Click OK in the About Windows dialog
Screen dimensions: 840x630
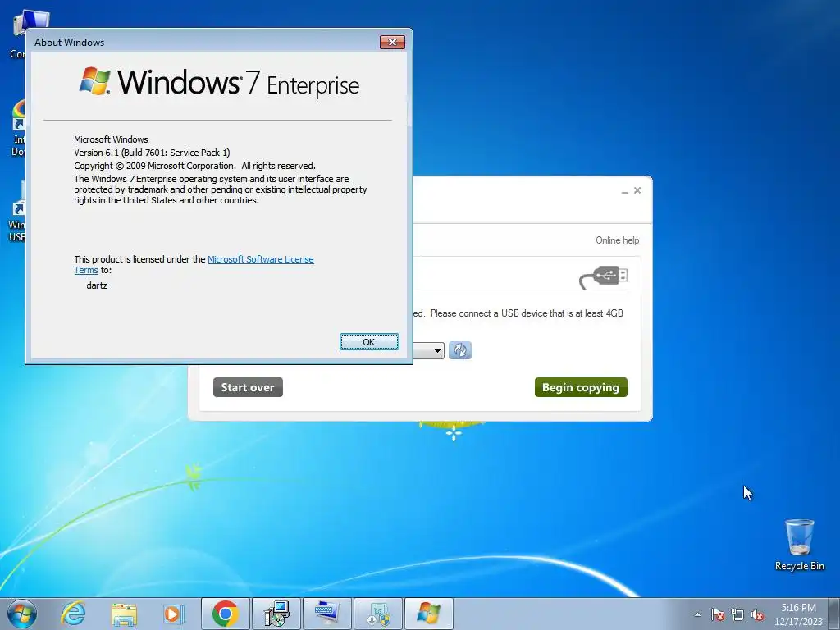(369, 342)
